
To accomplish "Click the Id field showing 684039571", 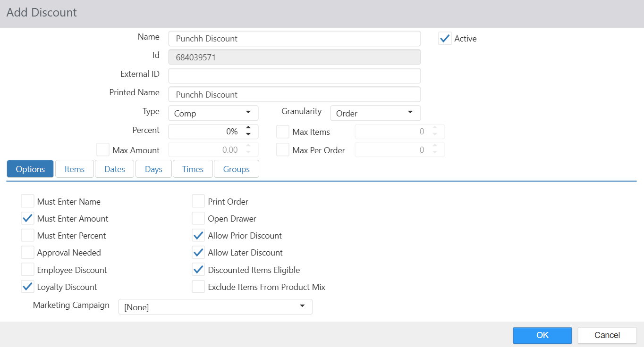I will tap(295, 57).
